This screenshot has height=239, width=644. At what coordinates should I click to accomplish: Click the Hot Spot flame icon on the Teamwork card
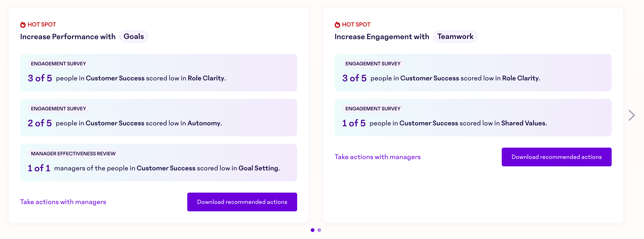(x=337, y=24)
